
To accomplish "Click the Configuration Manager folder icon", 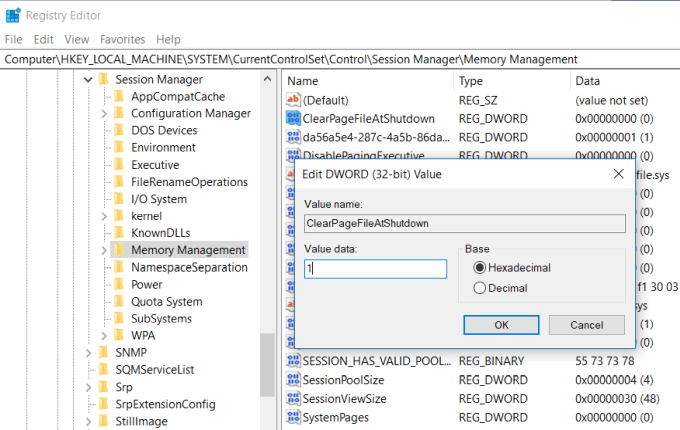I will pyautogui.click(x=118, y=114).
